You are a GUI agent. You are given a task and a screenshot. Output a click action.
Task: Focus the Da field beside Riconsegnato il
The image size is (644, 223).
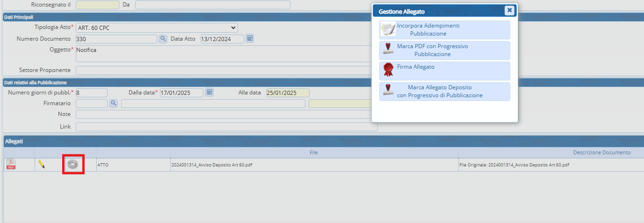(x=213, y=5)
